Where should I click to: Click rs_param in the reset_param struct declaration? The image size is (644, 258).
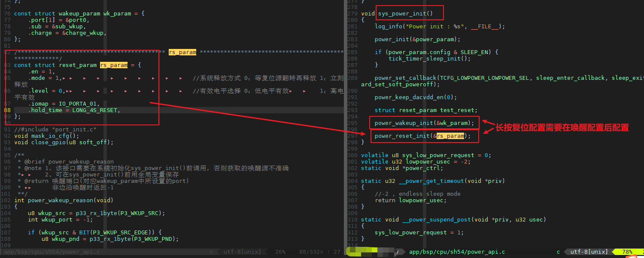tap(114, 65)
